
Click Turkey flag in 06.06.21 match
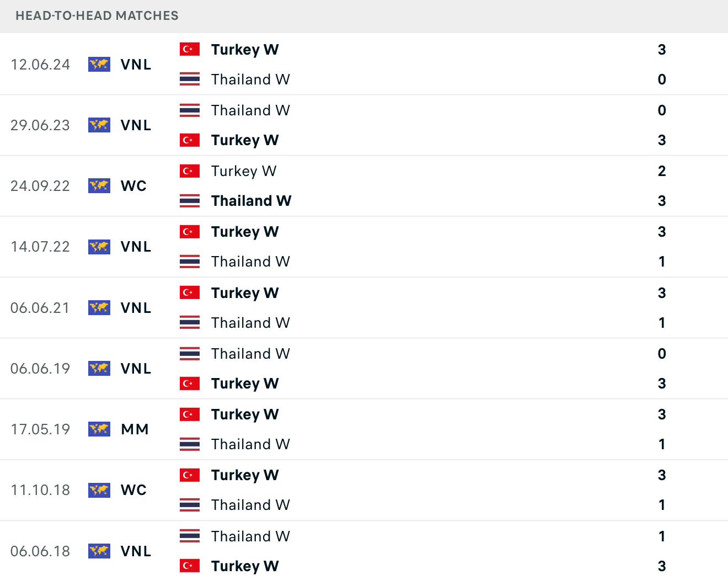coord(189,292)
